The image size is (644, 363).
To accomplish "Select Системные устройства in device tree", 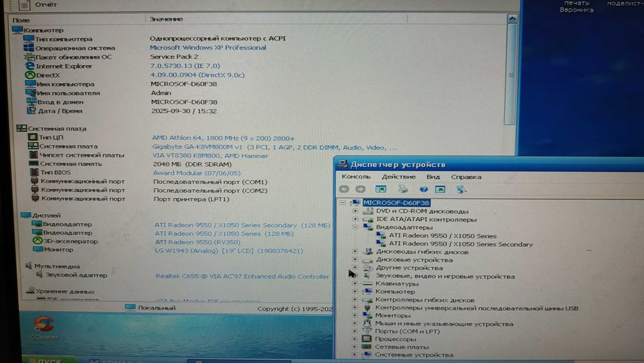I will 413,355.
